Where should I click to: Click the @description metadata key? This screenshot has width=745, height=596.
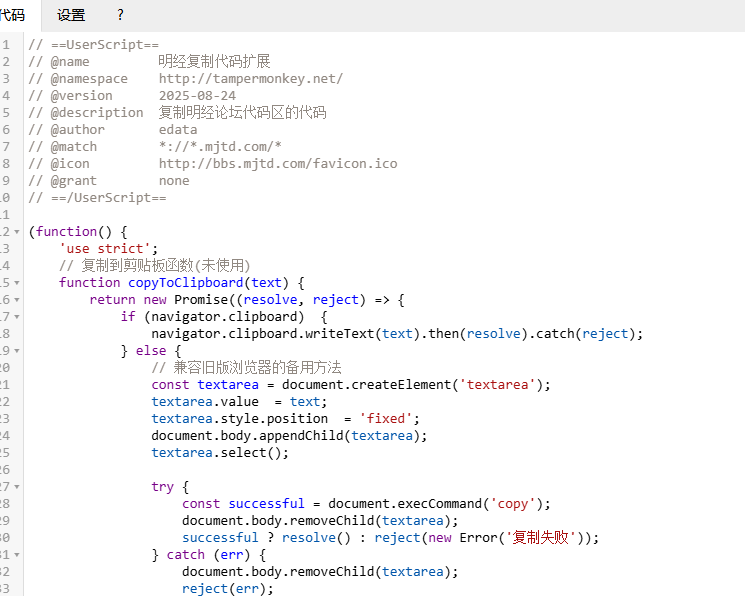click(x=97, y=113)
